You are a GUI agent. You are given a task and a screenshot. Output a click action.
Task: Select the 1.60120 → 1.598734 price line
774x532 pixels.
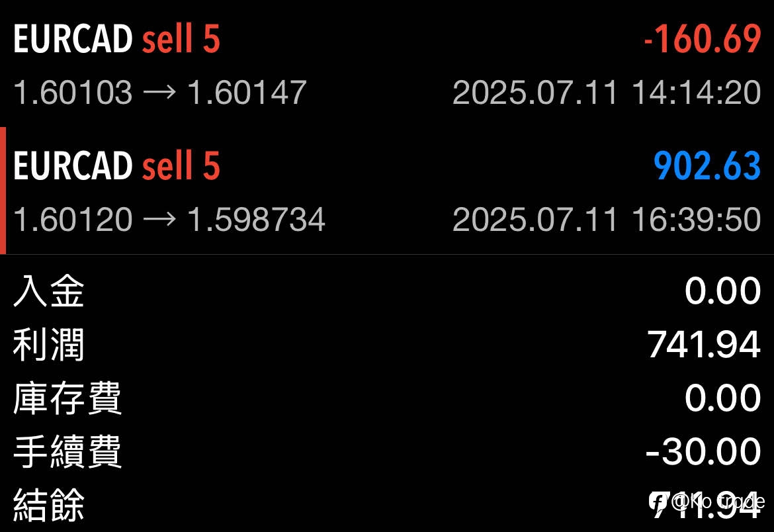169,219
